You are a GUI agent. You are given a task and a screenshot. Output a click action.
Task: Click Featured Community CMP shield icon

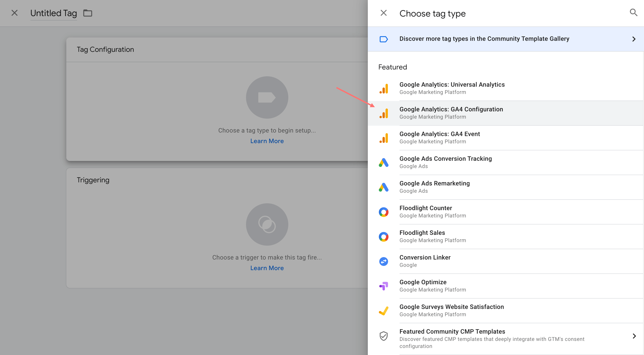point(383,336)
